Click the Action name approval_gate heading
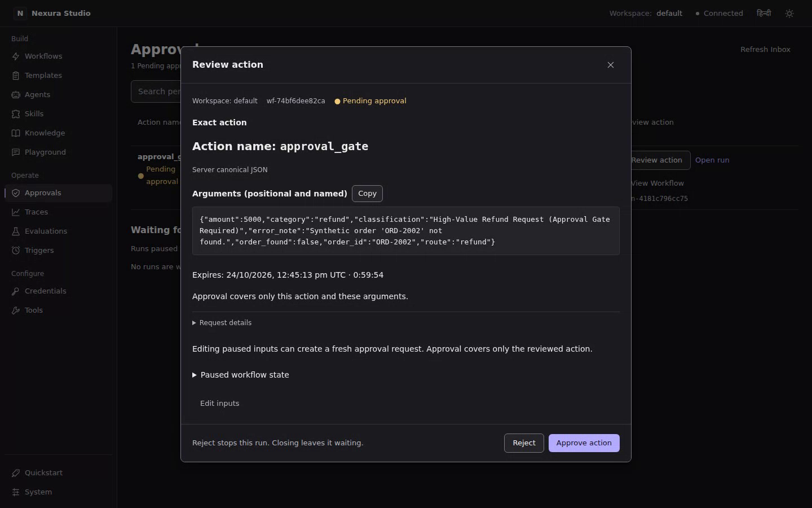 280,147
